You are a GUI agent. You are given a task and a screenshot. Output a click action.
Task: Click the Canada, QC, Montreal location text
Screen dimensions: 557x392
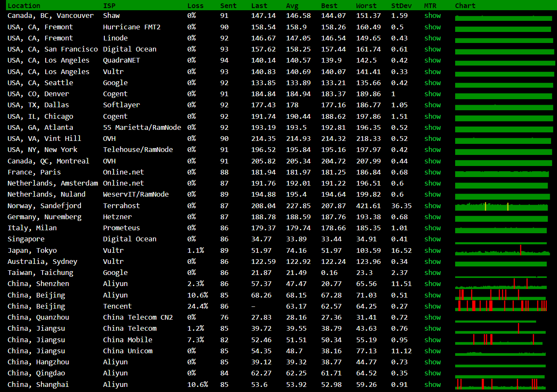(49, 161)
